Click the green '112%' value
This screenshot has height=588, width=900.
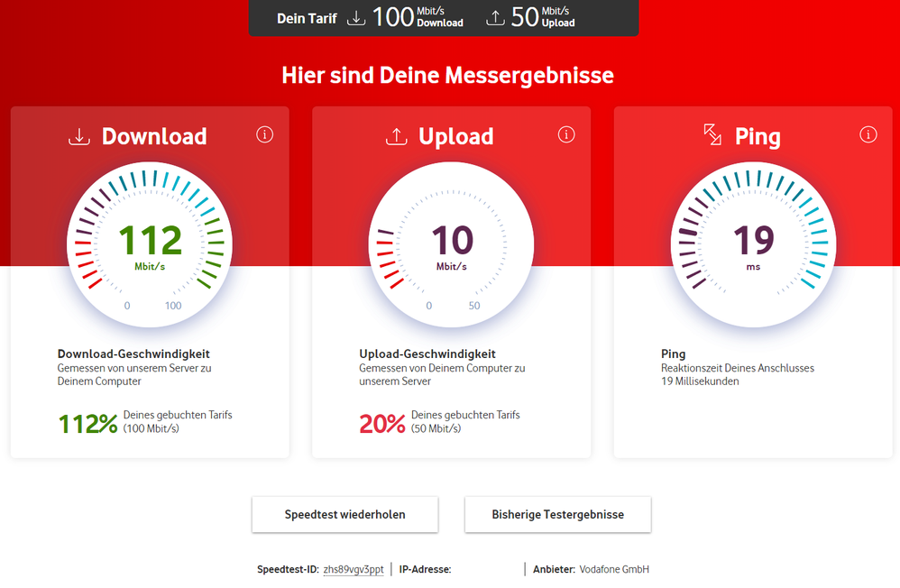point(87,424)
